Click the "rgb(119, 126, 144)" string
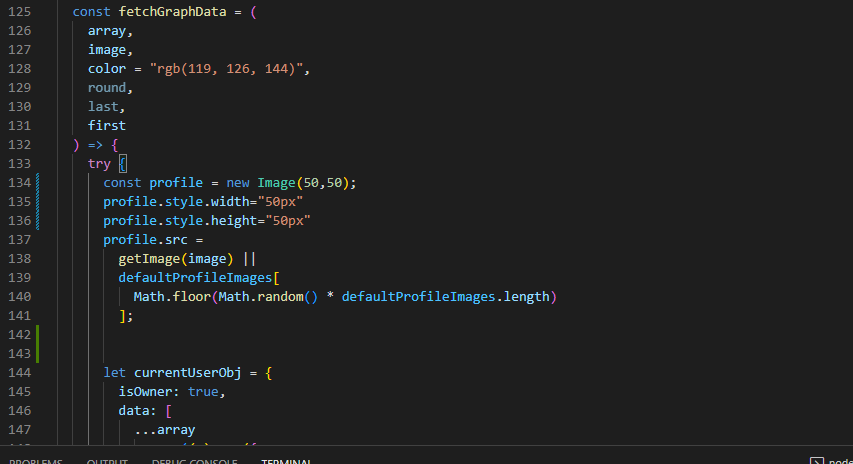 tap(226, 69)
